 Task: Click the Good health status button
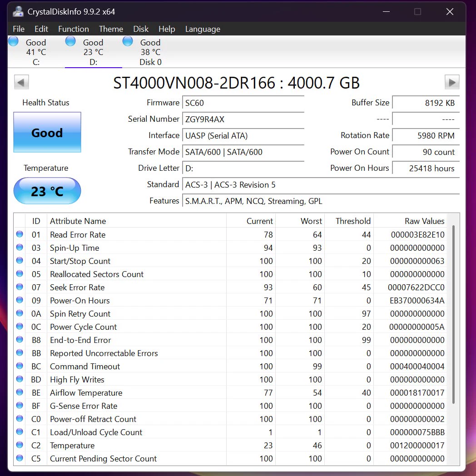(47, 132)
